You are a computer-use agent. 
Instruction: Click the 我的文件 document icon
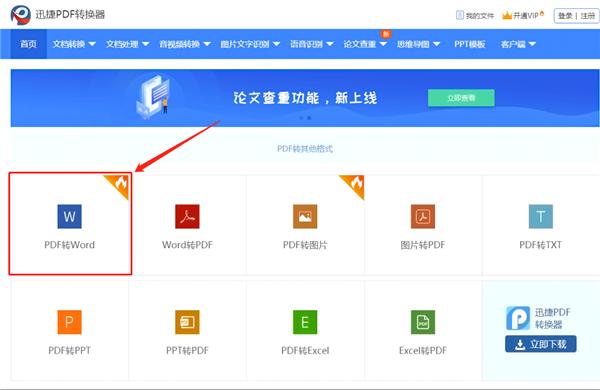pos(460,15)
